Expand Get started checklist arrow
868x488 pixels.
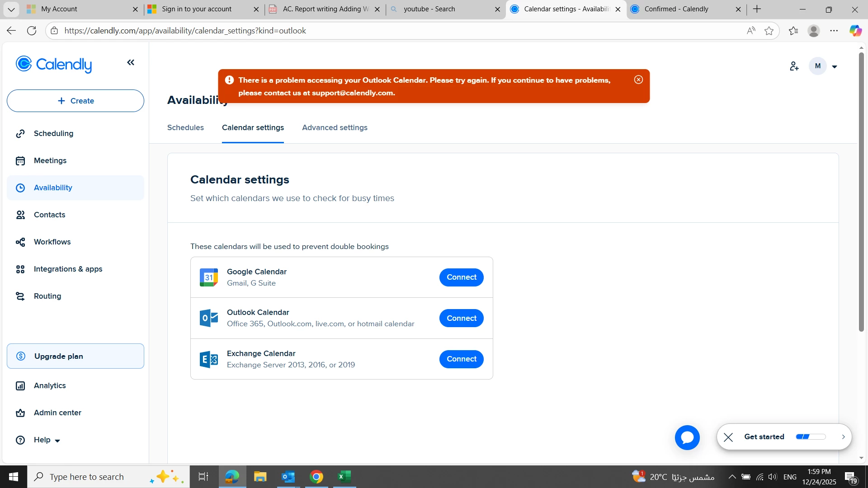click(843, 437)
